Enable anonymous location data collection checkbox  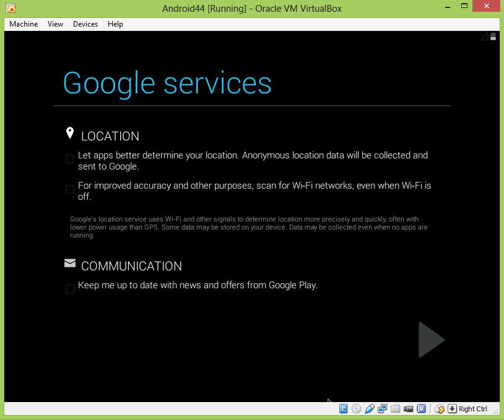click(x=70, y=159)
